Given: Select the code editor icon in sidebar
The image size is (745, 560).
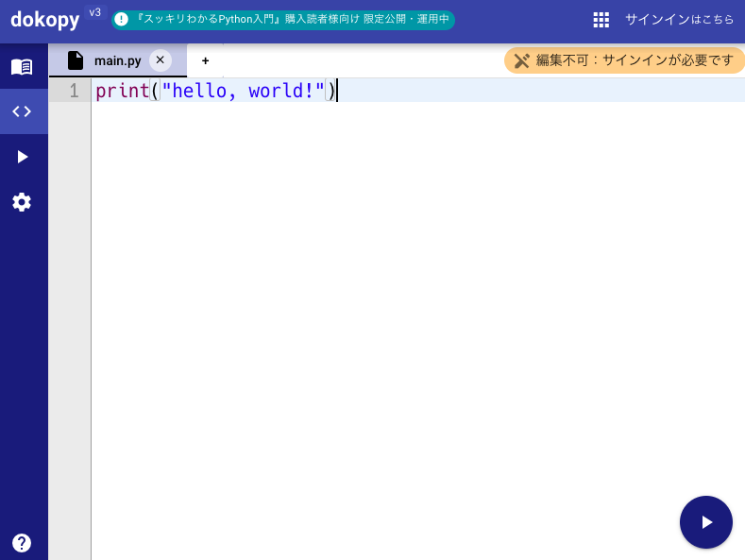Looking at the screenshot, I should (22, 111).
